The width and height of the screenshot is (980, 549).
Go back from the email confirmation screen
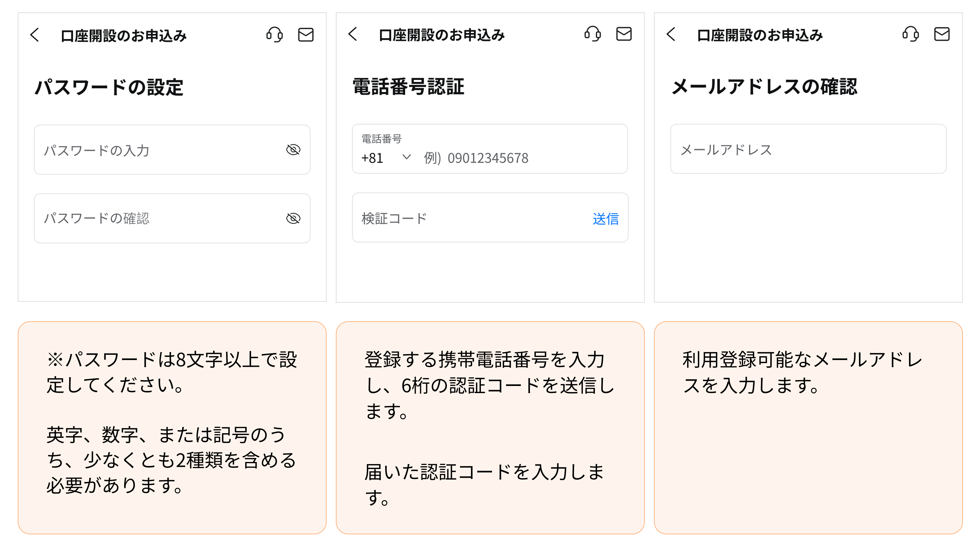tap(671, 34)
